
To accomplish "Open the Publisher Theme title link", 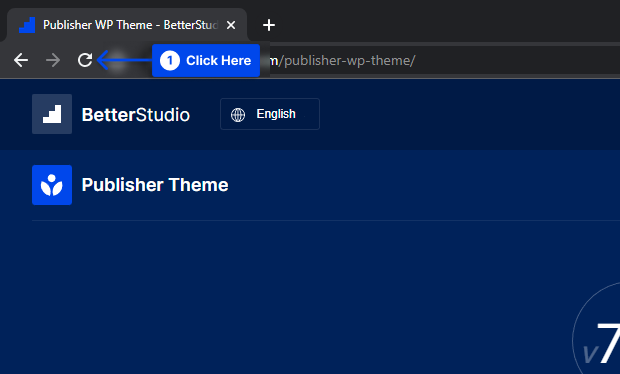I will click(155, 185).
